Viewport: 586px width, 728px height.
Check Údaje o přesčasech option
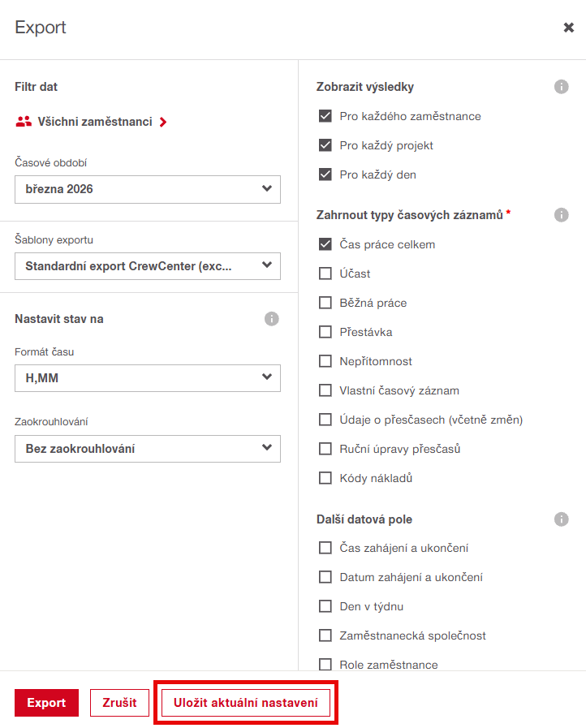pos(325,420)
